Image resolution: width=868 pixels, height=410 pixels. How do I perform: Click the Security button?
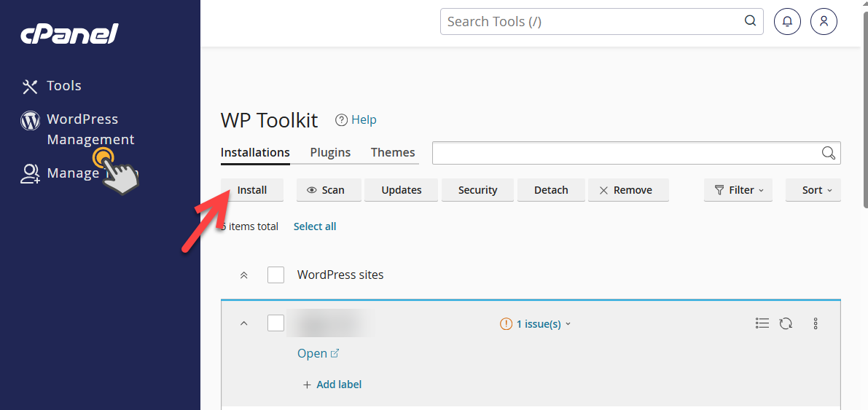(x=478, y=190)
